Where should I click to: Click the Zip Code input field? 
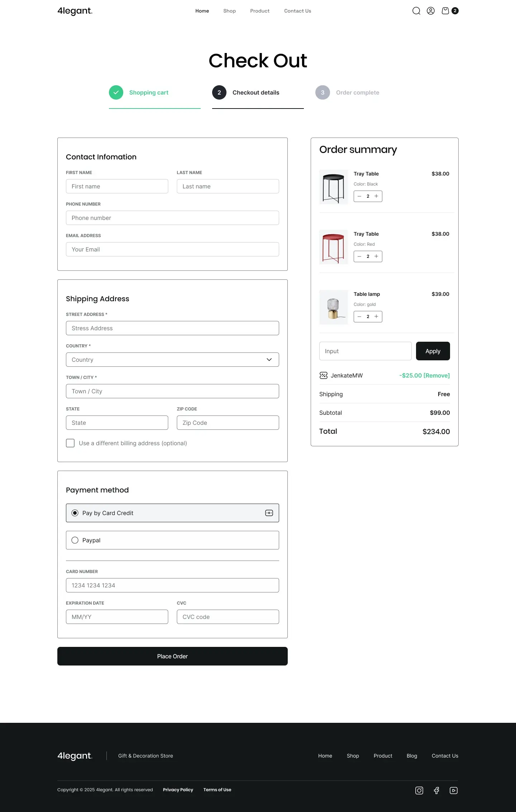click(x=228, y=423)
